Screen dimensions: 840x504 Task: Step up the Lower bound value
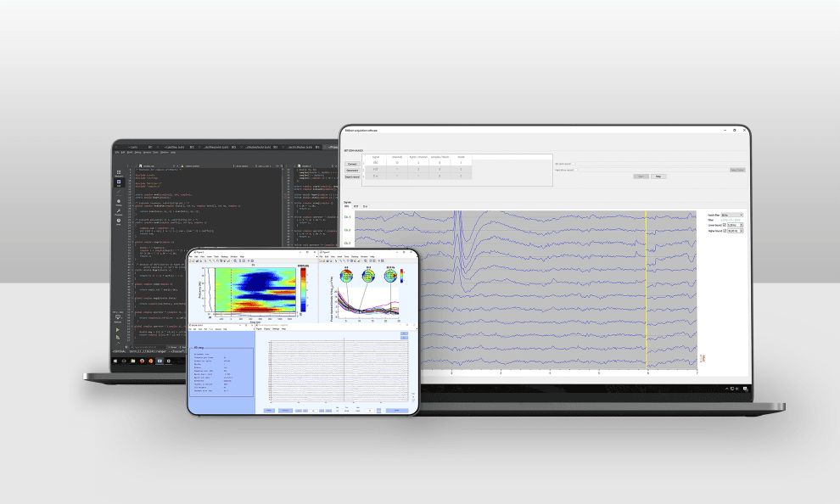click(742, 224)
